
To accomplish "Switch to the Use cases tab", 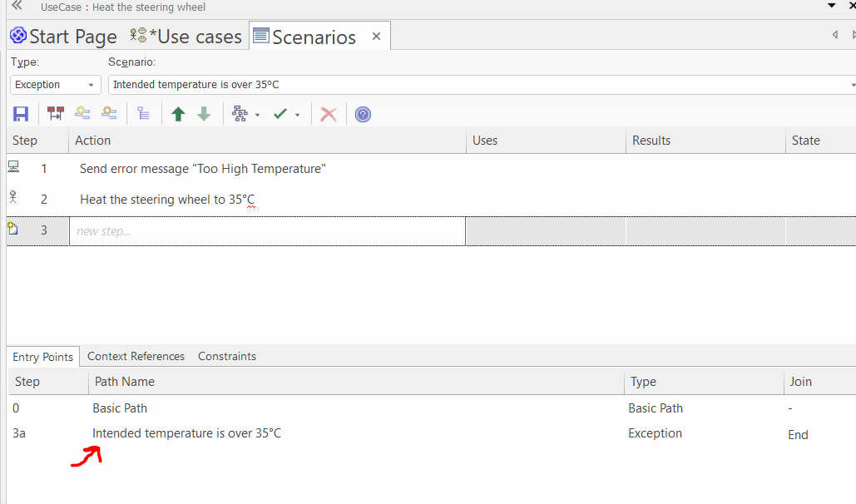I will tap(186, 37).
